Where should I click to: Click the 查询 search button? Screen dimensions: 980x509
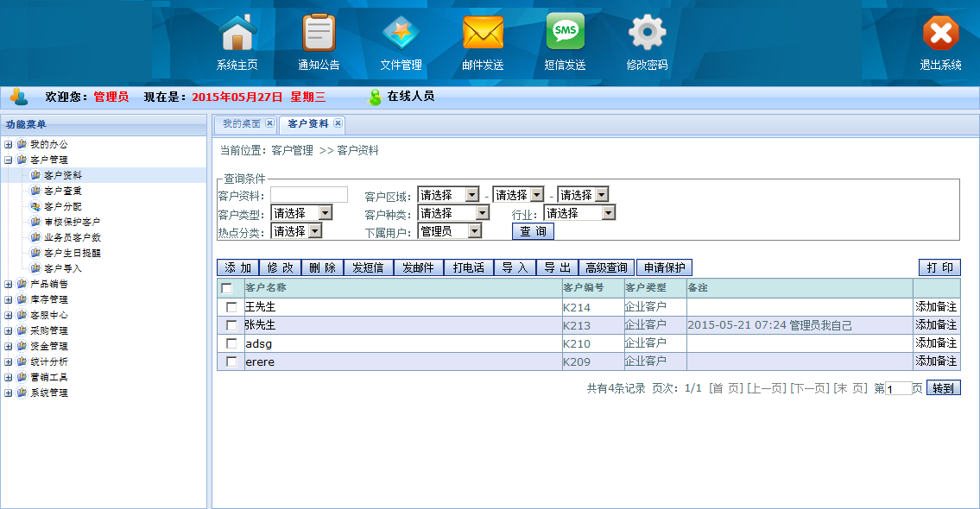(x=533, y=231)
